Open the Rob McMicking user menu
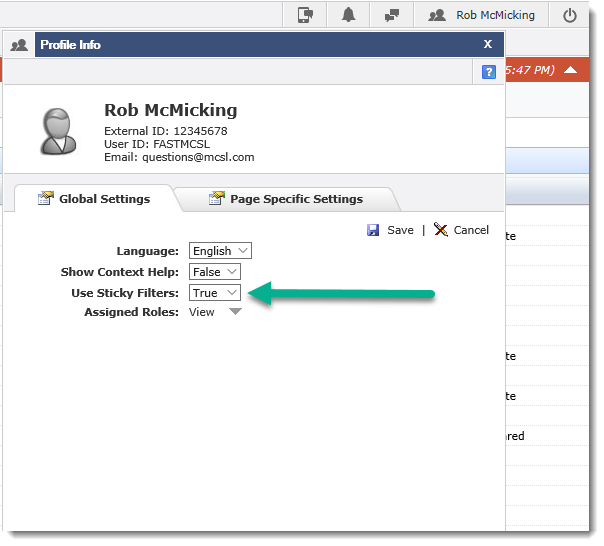The height and width of the screenshot is (546, 604). click(x=483, y=15)
